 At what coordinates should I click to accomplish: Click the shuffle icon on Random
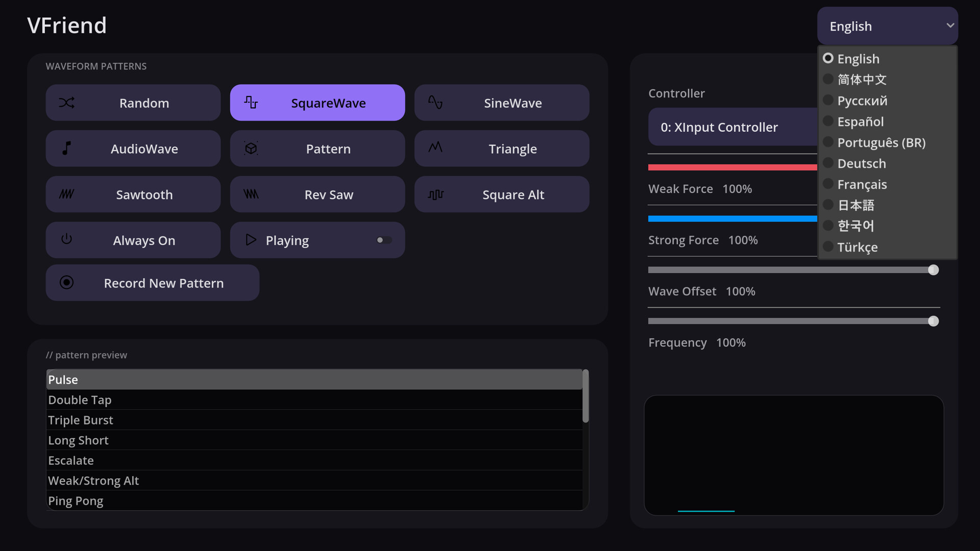66,103
